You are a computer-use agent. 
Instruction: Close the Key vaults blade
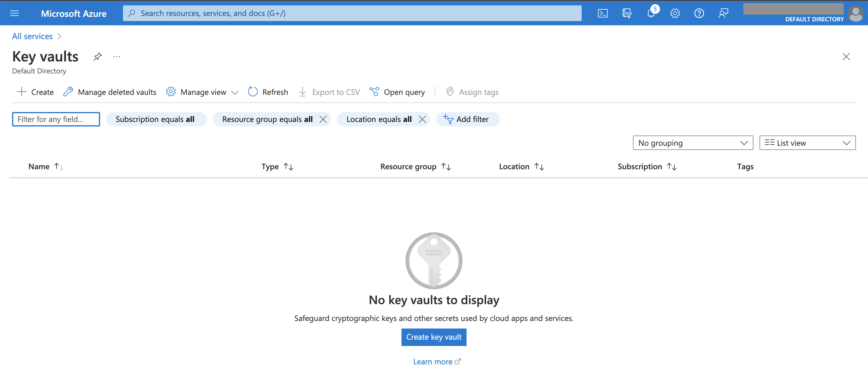846,57
